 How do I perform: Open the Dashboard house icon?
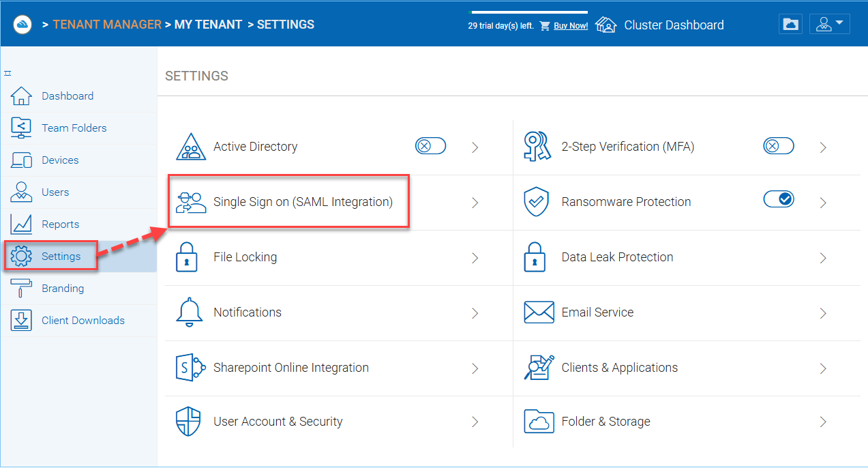click(x=21, y=96)
